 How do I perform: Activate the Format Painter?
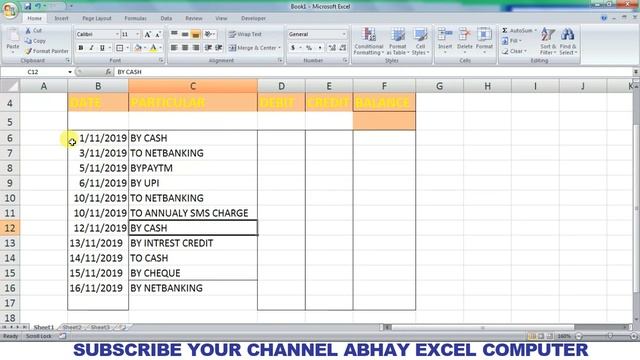(x=47, y=51)
